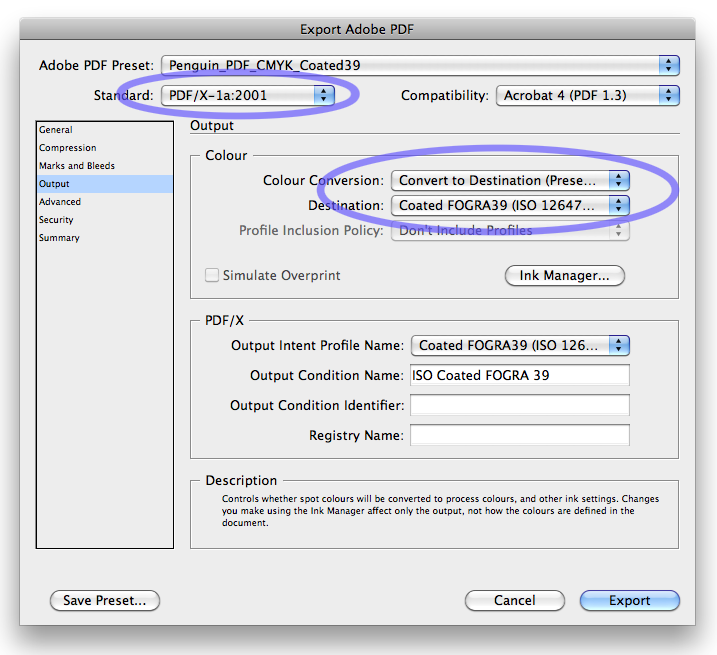Open the Destination Coated FOGRA39 dropdown
717x655 pixels.
(510, 205)
